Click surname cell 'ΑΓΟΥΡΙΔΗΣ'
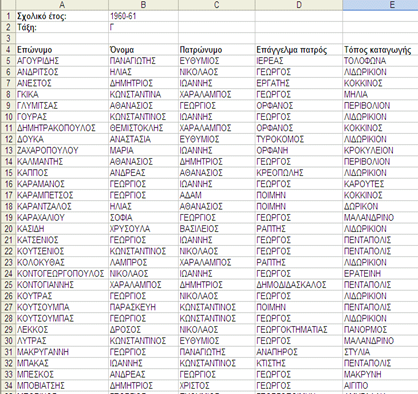418x394 pixels. click(x=62, y=61)
